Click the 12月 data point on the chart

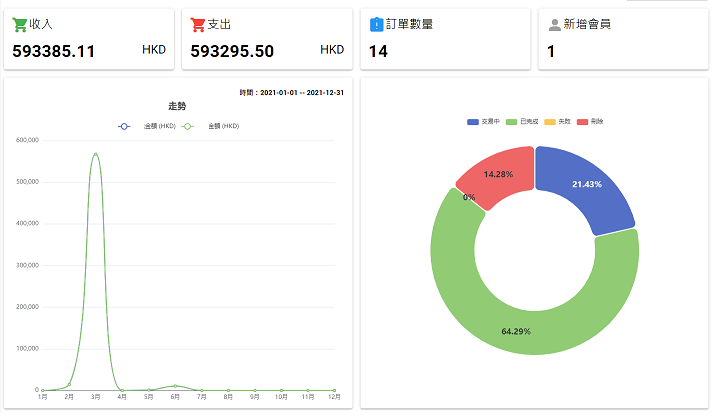coord(334,390)
